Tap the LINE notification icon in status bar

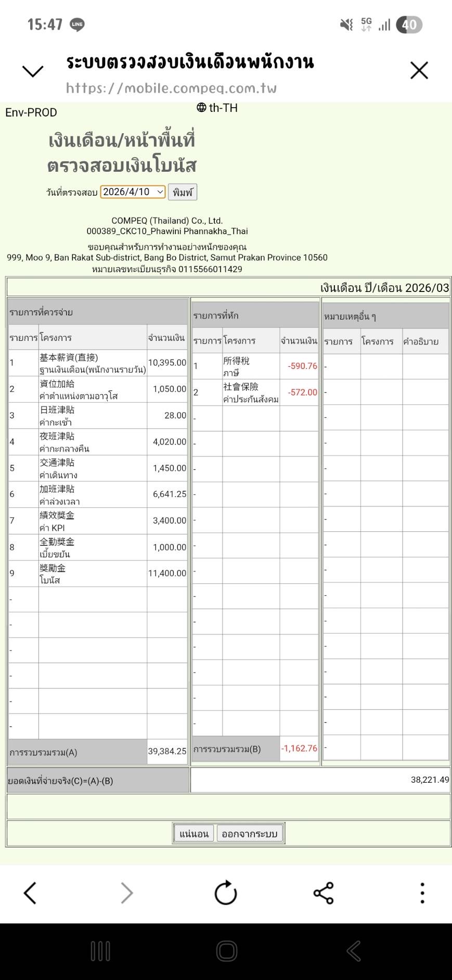(77, 24)
